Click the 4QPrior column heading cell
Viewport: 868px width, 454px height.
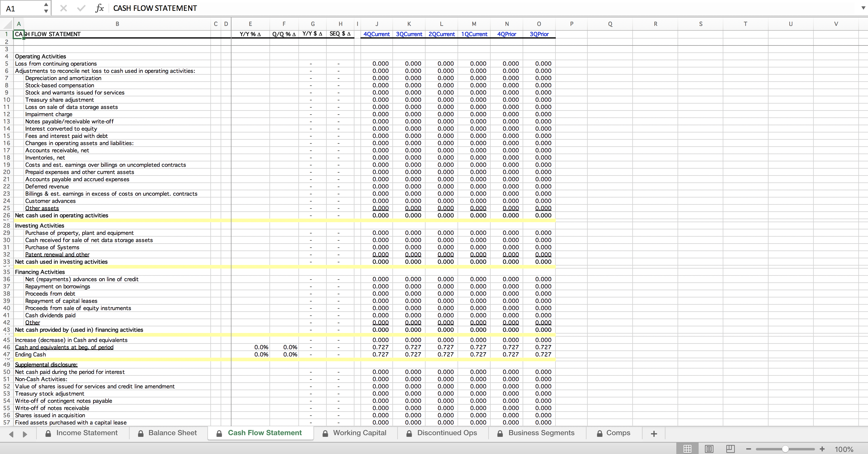pyautogui.click(x=507, y=34)
